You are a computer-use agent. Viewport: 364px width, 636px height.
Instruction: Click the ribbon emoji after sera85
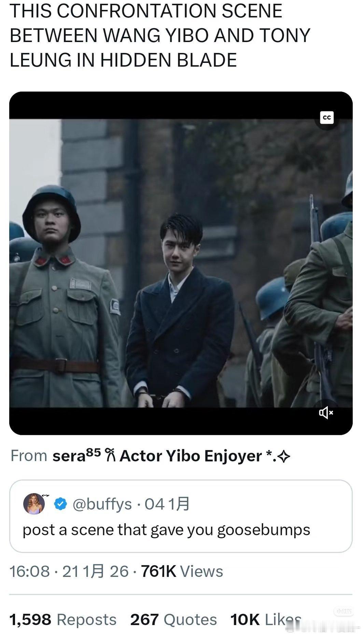110,456
